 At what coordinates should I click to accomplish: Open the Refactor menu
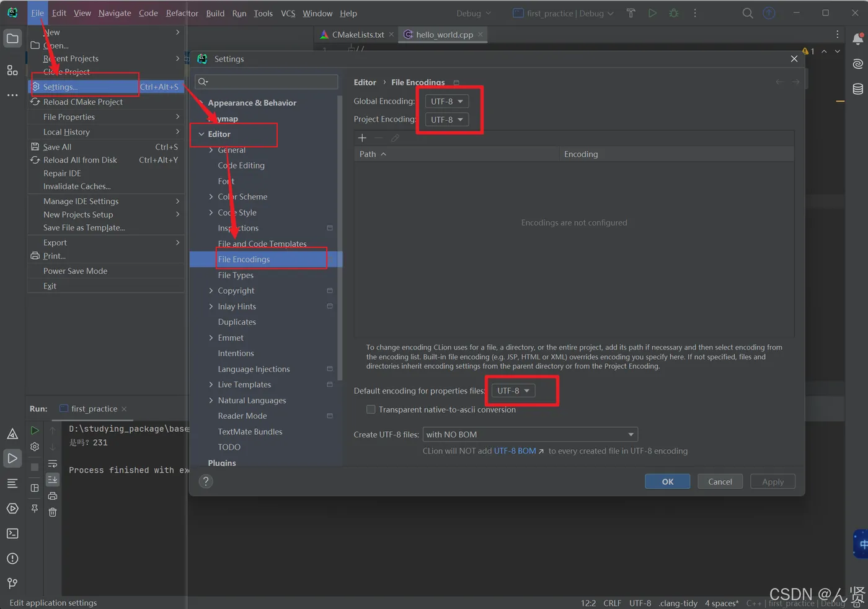point(182,13)
